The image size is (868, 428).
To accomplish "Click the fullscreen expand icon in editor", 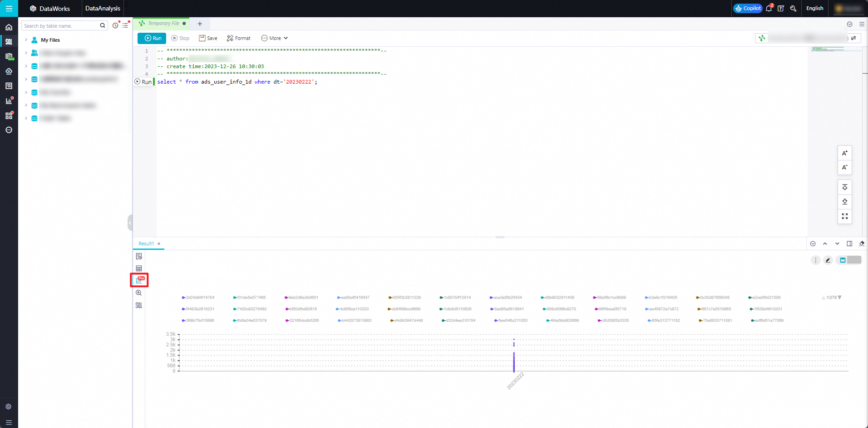I will coord(844,216).
